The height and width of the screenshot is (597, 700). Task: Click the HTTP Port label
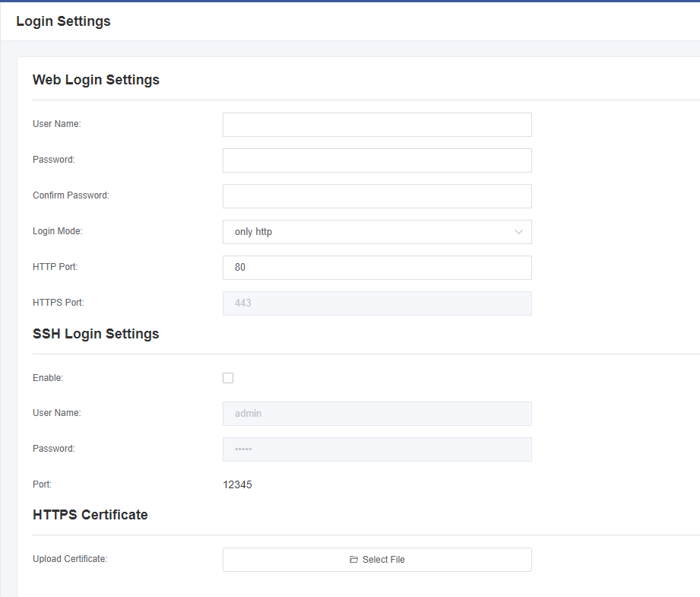point(55,267)
